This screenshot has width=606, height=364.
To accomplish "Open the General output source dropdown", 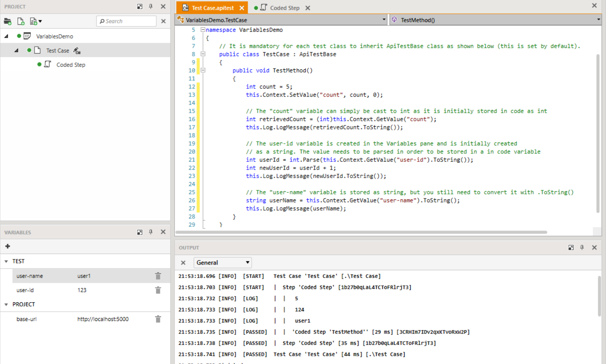I will 223,263.
